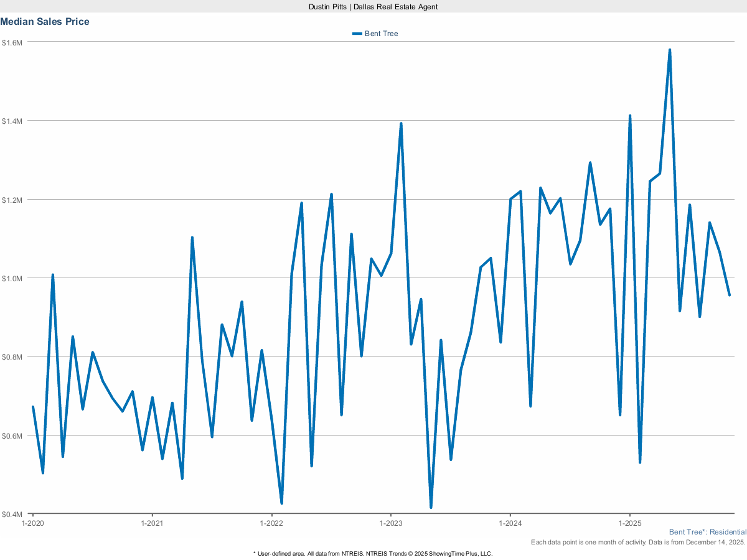
Task: Expand the Bent Tree*: Residential label
Action: tap(707, 532)
